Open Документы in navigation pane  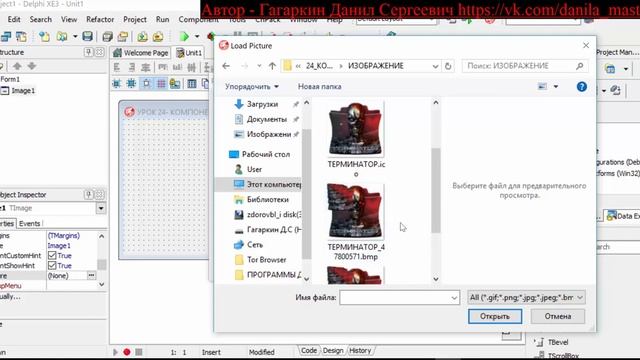(x=267, y=119)
